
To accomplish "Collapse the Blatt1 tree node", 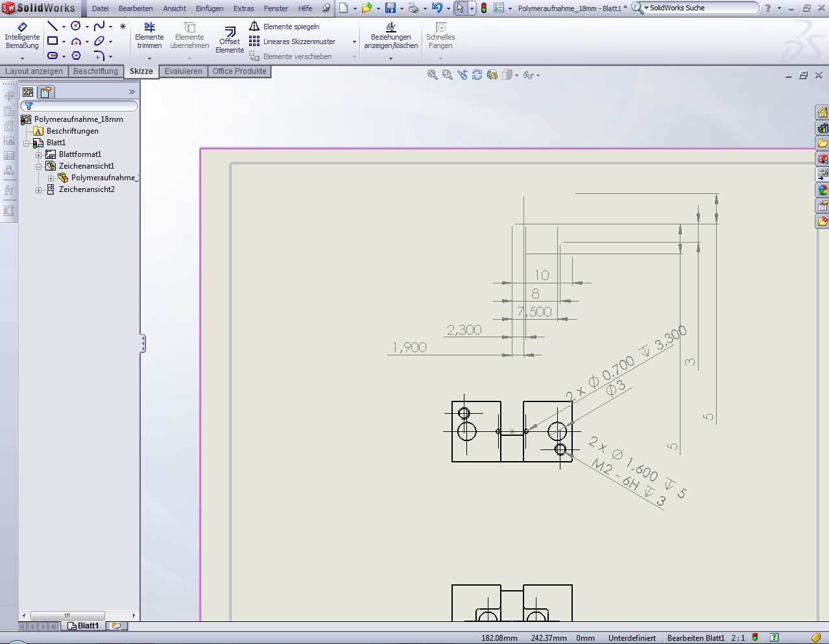I will pyautogui.click(x=27, y=143).
